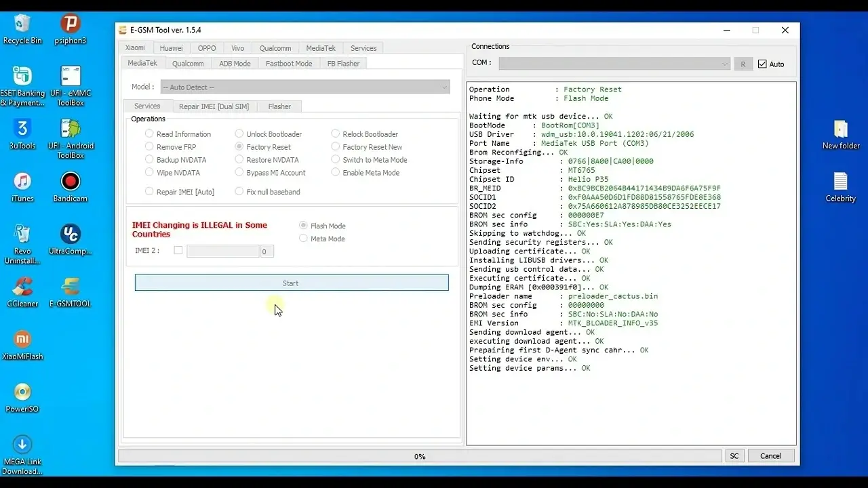Open the FB Flasher tab
868x488 pixels.
pos(343,64)
